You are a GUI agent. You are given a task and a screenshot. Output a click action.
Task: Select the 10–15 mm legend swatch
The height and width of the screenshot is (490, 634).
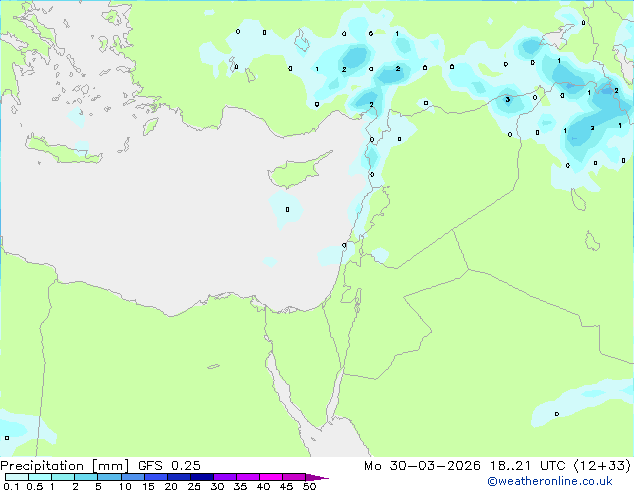click(133, 477)
